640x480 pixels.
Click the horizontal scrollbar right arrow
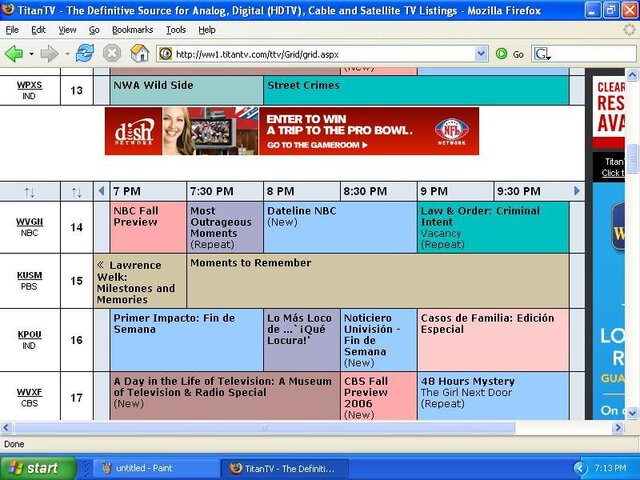click(x=618, y=427)
